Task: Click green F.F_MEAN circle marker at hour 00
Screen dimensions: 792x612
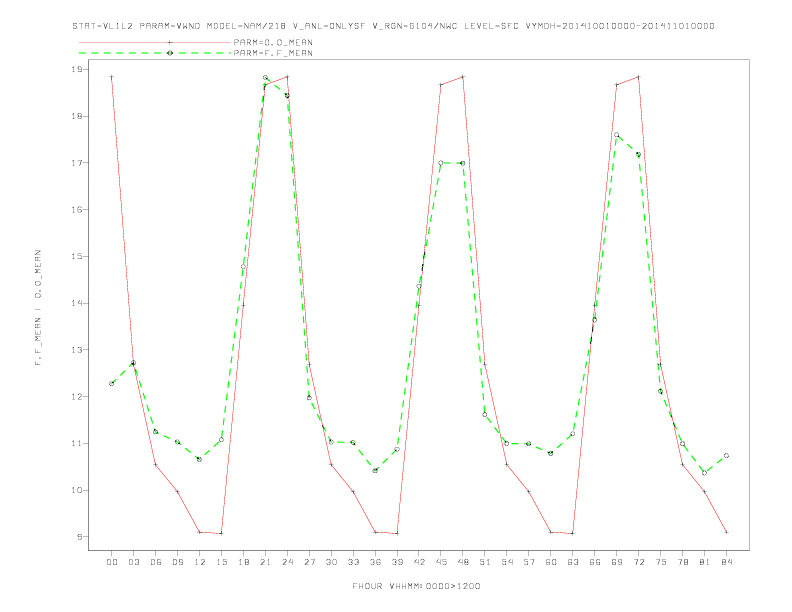Action: pyautogui.click(x=112, y=384)
